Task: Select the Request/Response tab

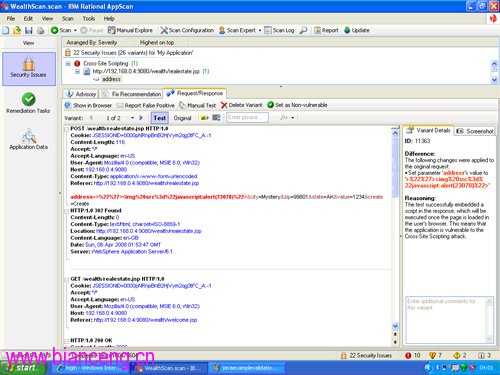Action: pos(195,93)
